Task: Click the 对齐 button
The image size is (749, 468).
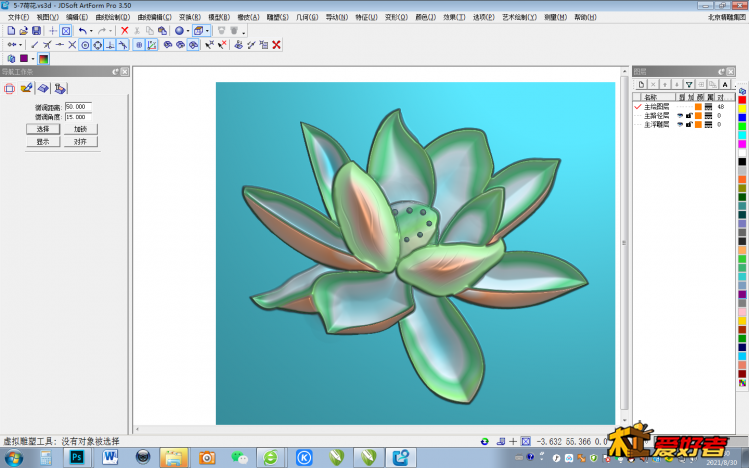Action: point(80,141)
